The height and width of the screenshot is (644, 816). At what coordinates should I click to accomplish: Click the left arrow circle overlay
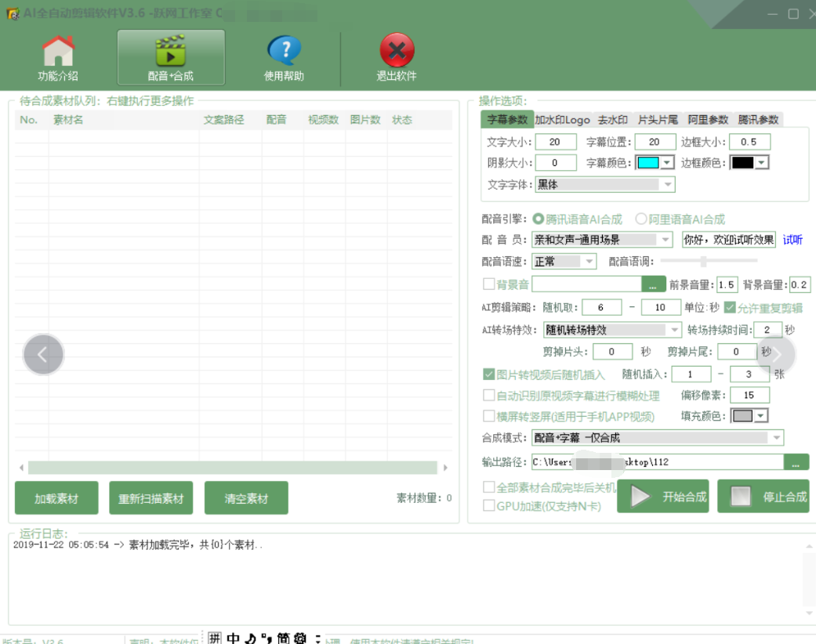point(43,355)
